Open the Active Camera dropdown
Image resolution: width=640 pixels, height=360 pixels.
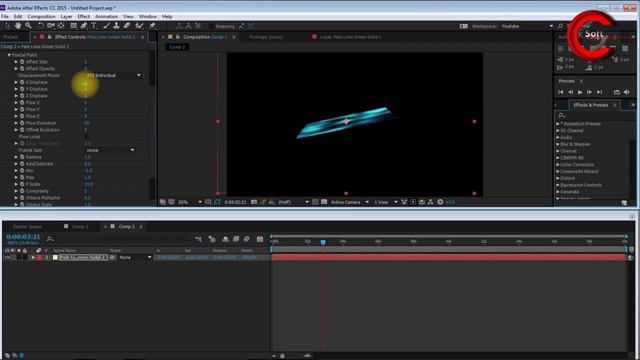pyautogui.click(x=349, y=202)
